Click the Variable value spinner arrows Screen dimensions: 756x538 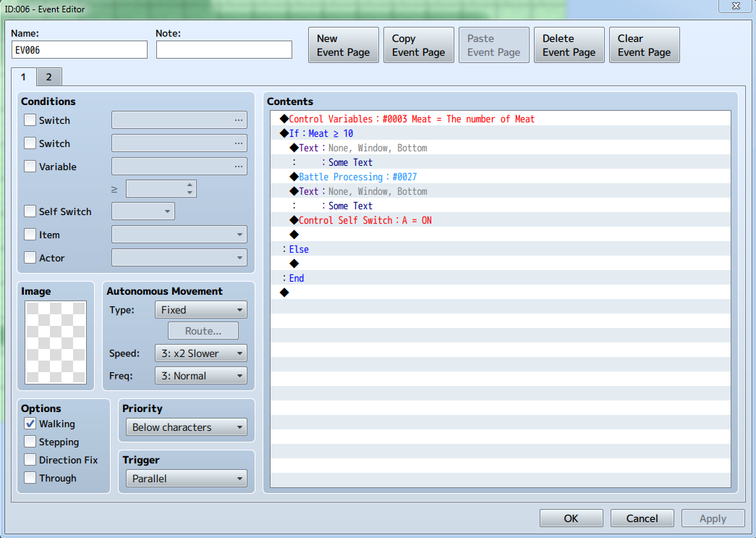point(190,189)
